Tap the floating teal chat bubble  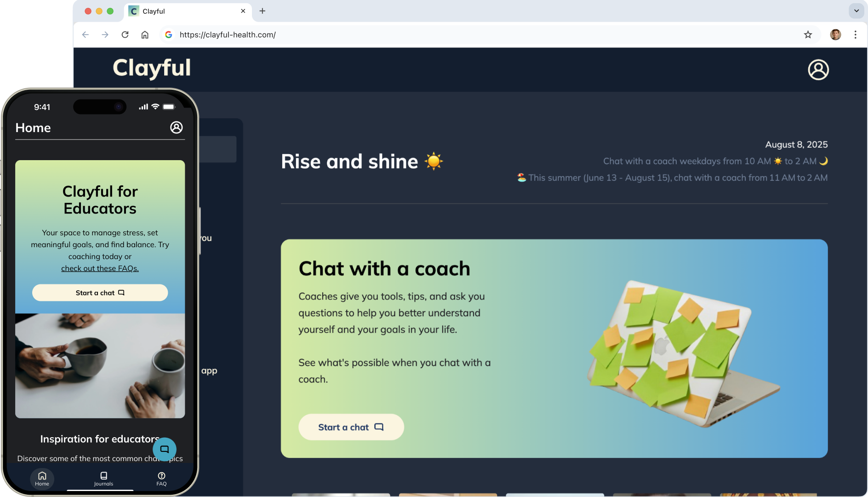pos(165,449)
